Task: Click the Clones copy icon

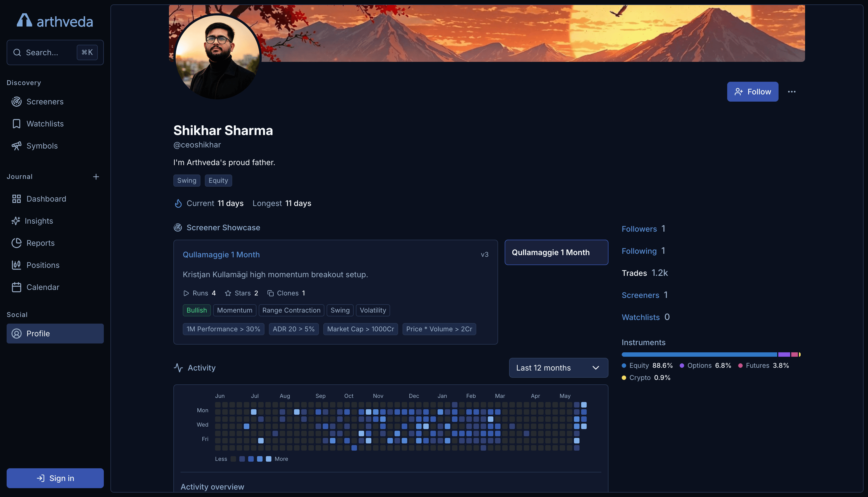Action: point(270,293)
